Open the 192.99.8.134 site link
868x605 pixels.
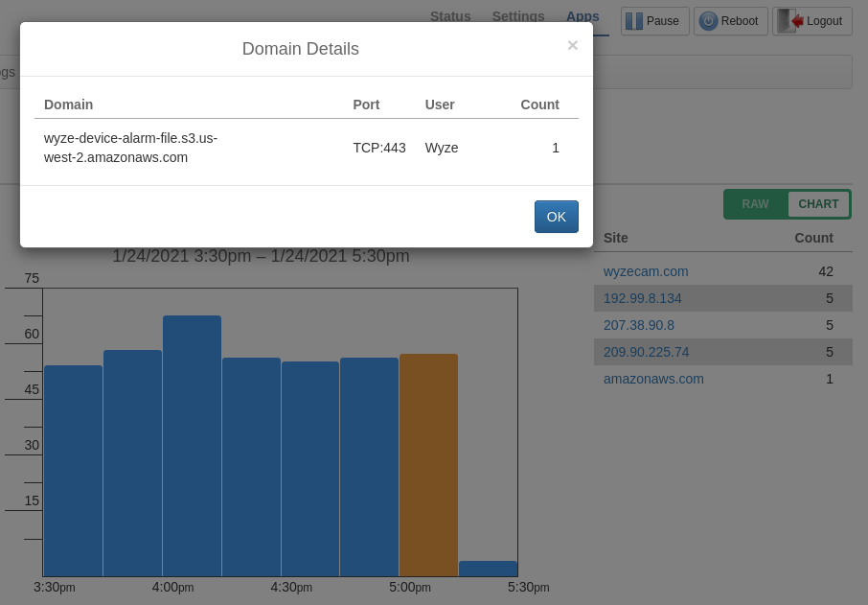[x=643, y=298]
